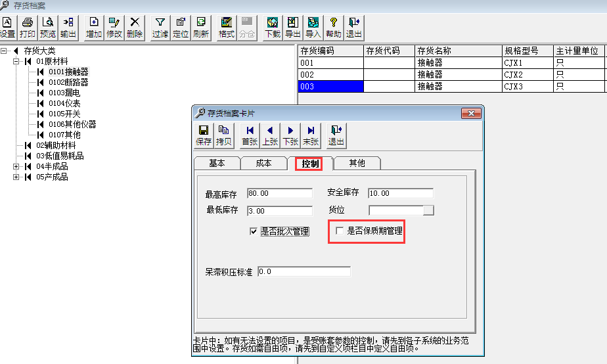Image resolution: width=607 pixels, height=364 pixels.
Task: Select 02辅助材料 in the tree
Action: pyautogui.click(x=56, y=145)
